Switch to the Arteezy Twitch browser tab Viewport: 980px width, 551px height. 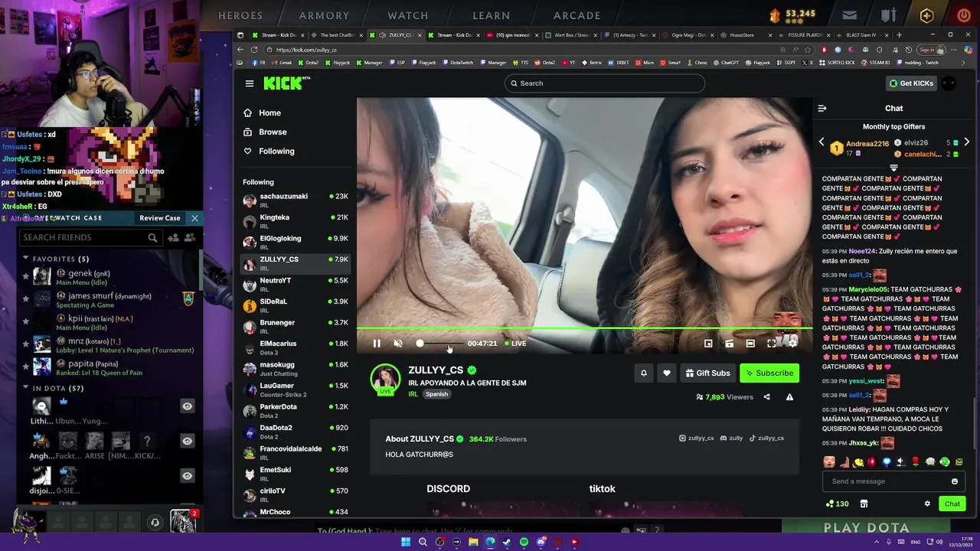[x=629, y=34]
